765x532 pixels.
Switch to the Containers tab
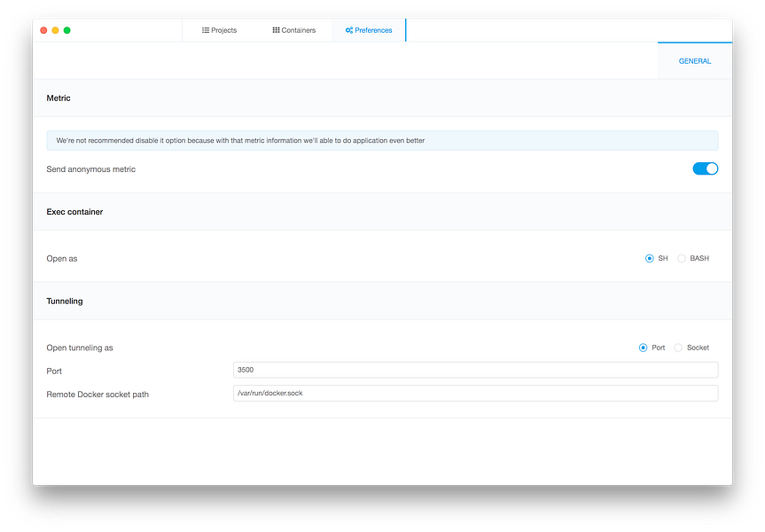(293, 30)
